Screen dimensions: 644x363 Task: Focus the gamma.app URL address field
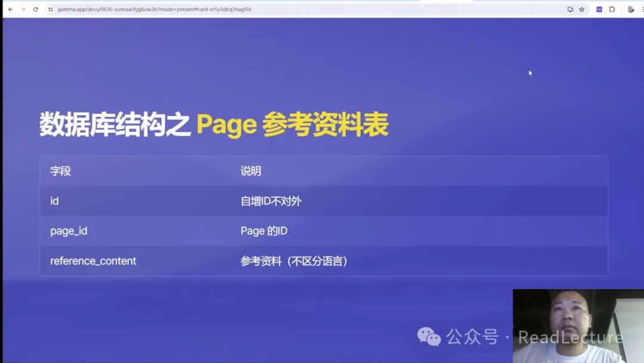tap(239, 10)
